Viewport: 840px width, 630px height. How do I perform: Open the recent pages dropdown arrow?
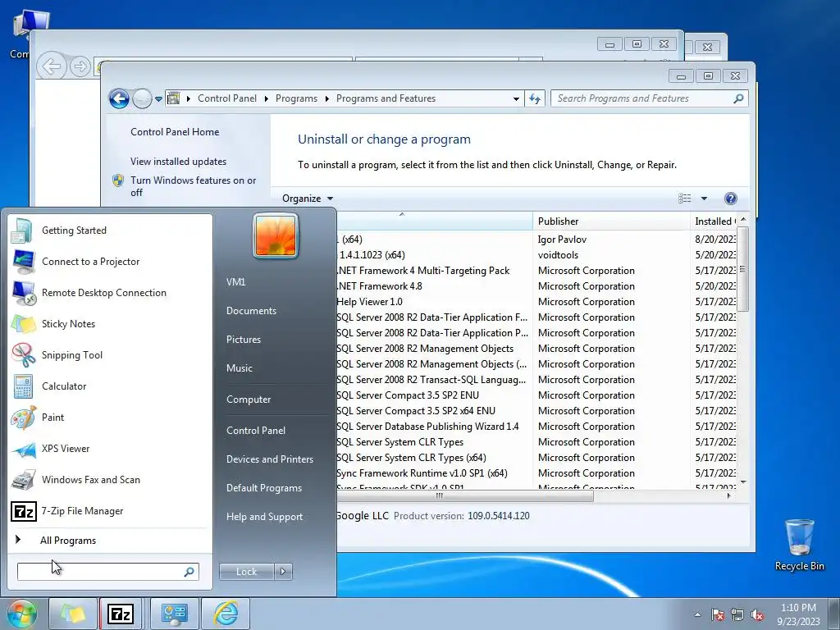point(158,99)
